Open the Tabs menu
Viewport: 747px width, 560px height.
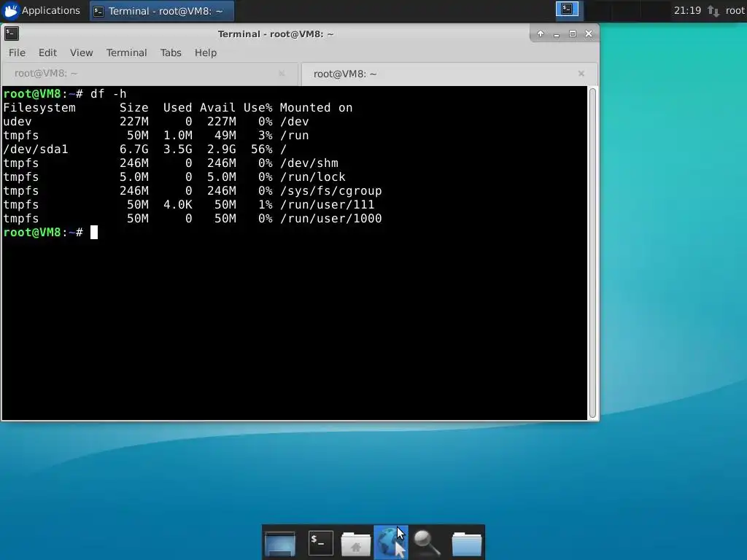tap(171, 52)
